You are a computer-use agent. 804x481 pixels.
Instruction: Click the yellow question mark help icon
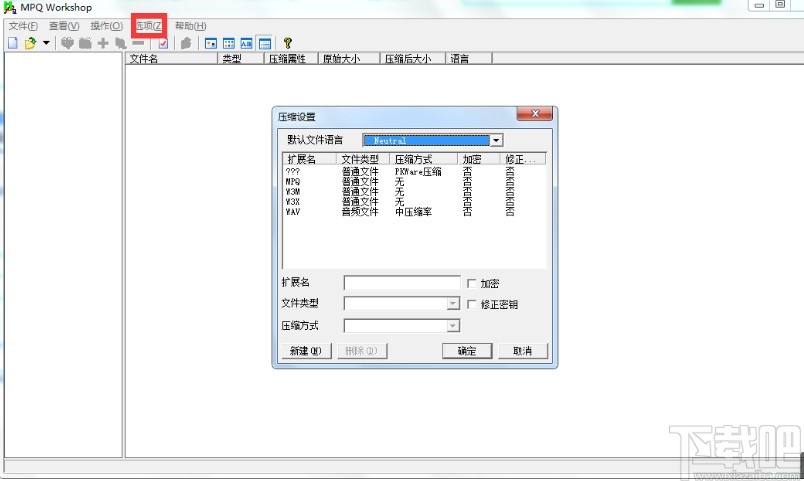click(x=288, y=43)
